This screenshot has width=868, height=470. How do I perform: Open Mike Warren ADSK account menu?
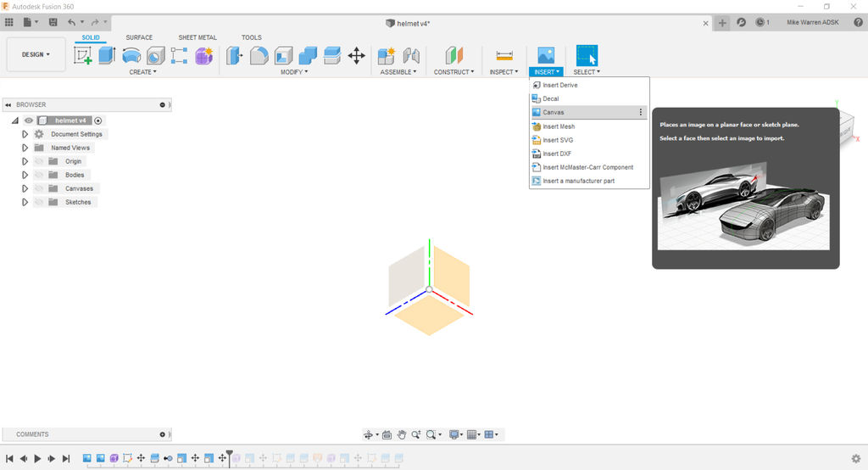[x=813, y=22]
